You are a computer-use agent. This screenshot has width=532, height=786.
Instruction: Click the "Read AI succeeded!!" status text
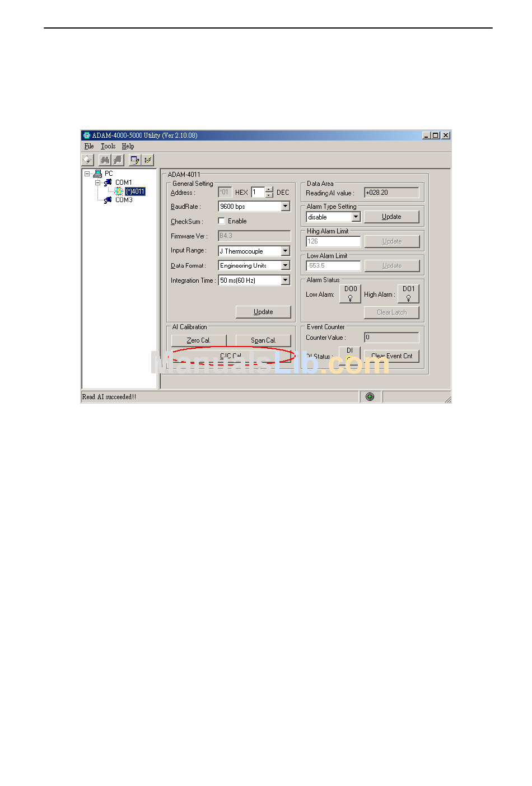(x=109, y=397)
